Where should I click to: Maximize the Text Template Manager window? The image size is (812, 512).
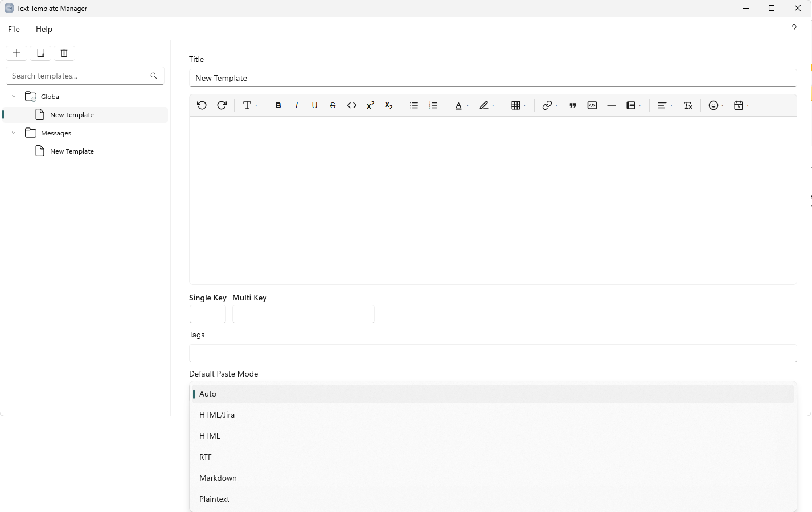pos(772,8)
